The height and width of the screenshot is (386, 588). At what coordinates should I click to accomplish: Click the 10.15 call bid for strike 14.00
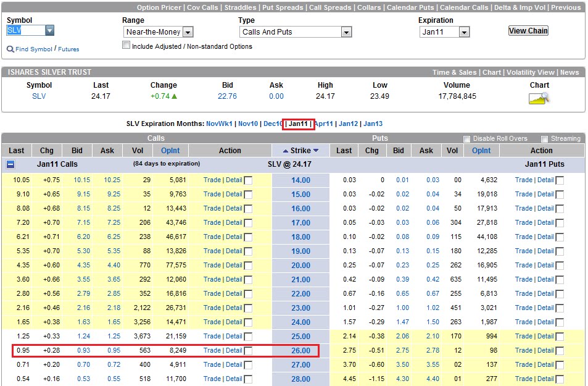pyautogui.click(x=81, y=180)
